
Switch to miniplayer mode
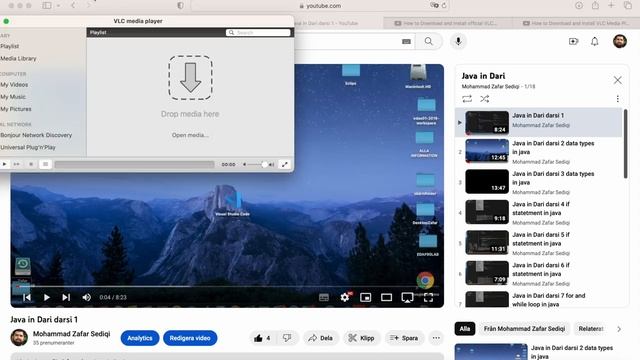(365, 298)
